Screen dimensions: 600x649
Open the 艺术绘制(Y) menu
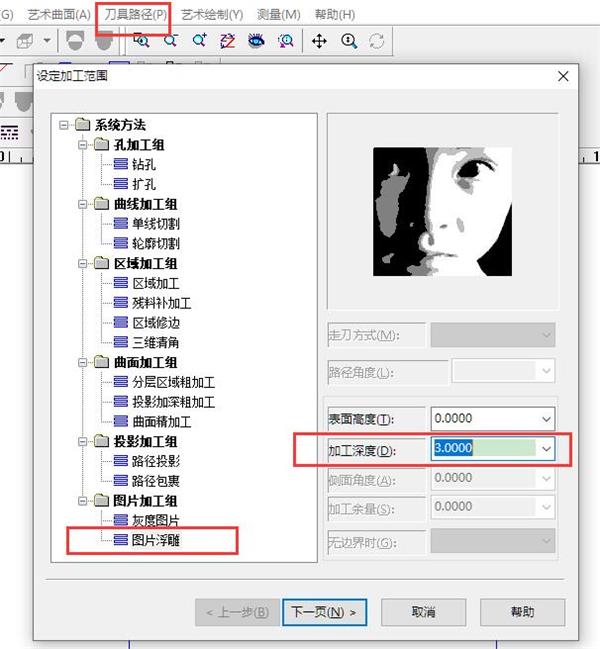point(212,15)
